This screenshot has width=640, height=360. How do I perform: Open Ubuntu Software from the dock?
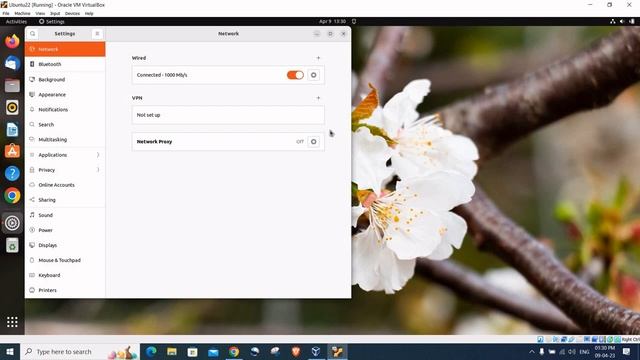pos(12,151)
